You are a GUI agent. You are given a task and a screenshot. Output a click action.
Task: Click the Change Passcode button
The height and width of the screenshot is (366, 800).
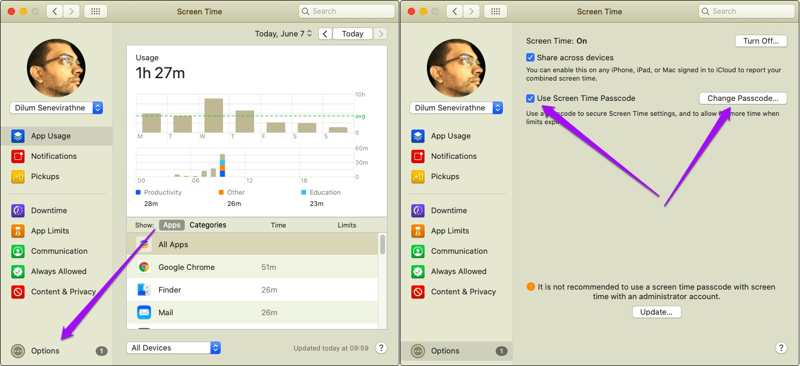[x=743, y=98]
